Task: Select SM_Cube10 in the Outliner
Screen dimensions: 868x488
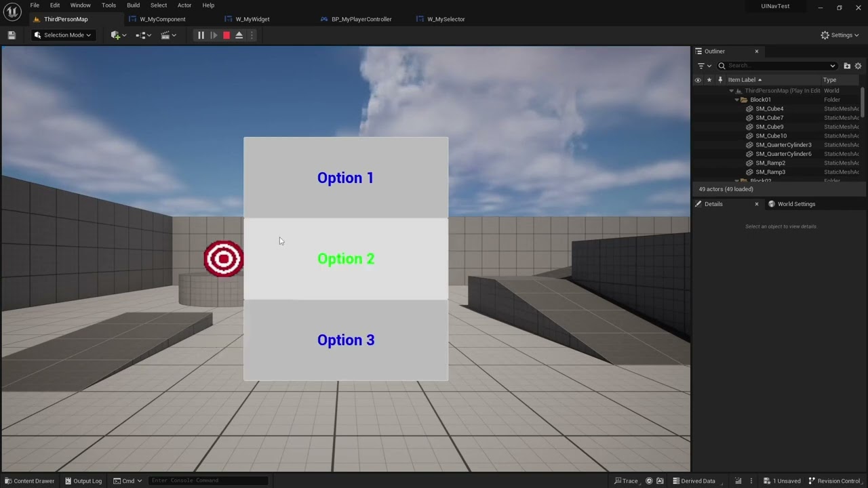Action: 771,136
